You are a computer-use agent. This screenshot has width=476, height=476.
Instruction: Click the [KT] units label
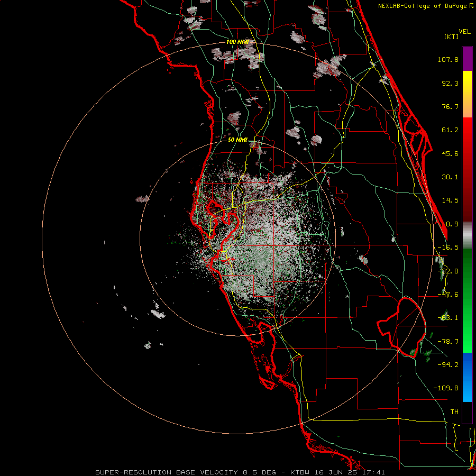pyautogui.click(x=451, y=36)
